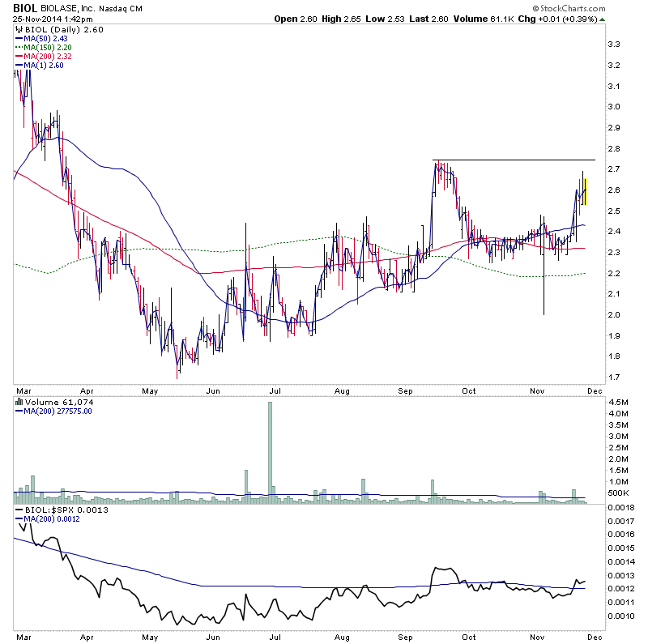The height and width of the screenshot is (644, 648).
Task: Click the "MA(200) 277575.00" volume legend entry
Action: click(58, 411)
